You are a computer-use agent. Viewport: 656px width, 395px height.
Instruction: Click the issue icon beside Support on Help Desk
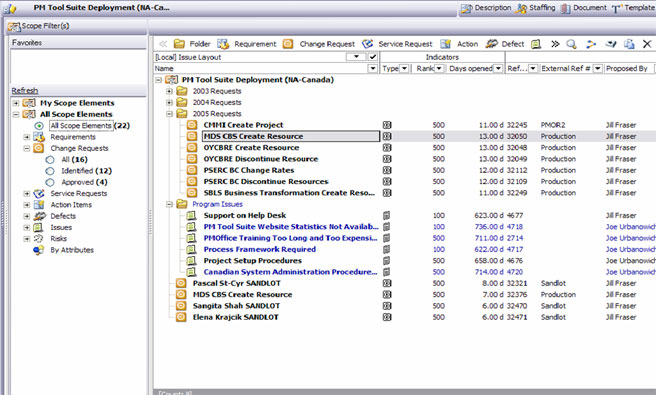(191, 215)
